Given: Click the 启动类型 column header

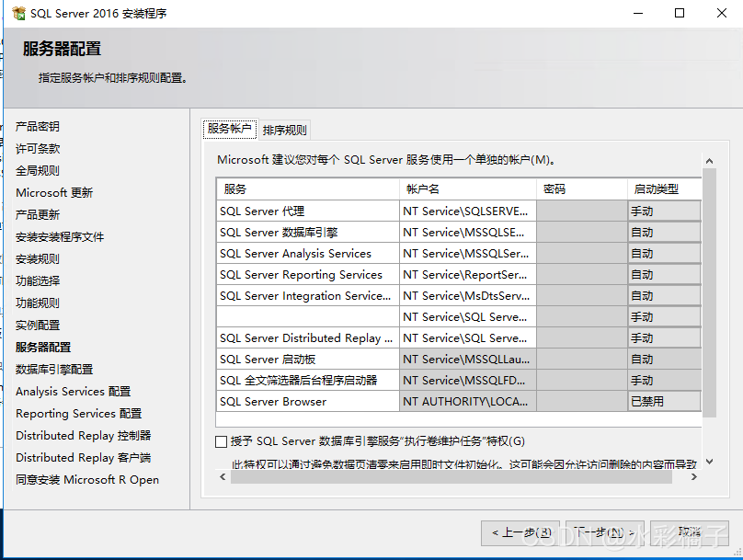Looking at the screenshot, I should pyautogui.click(x=664, y=189).
